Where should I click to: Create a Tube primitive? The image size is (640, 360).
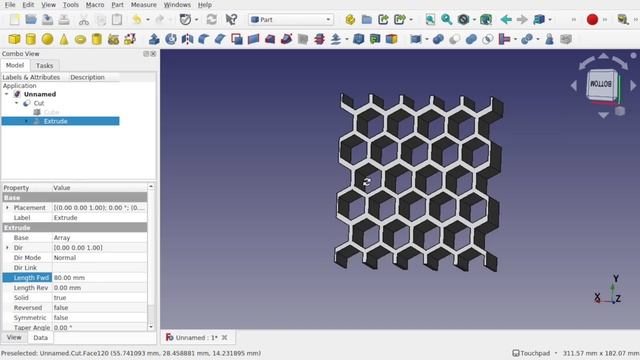click(97, 39)
